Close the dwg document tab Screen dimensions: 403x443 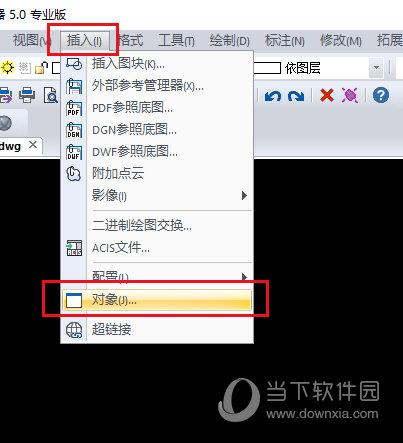tap(33, 145)
